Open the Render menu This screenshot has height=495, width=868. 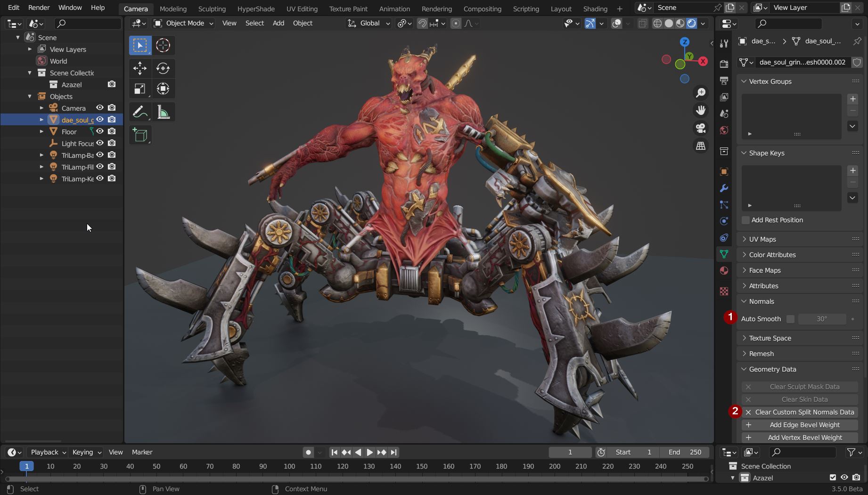[39, 8]
